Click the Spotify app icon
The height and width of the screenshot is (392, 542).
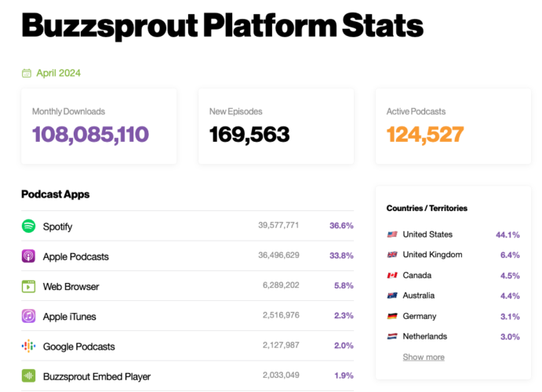29,227
